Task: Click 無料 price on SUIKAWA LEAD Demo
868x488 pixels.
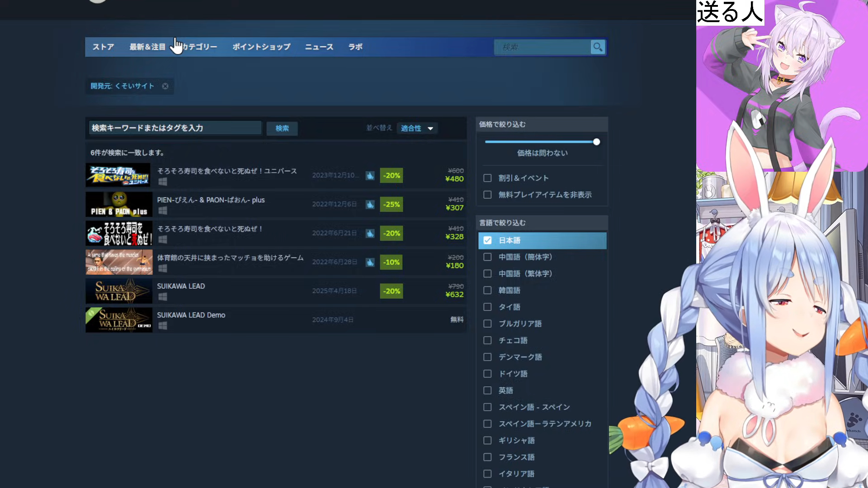Action: [x=457, y=319]
